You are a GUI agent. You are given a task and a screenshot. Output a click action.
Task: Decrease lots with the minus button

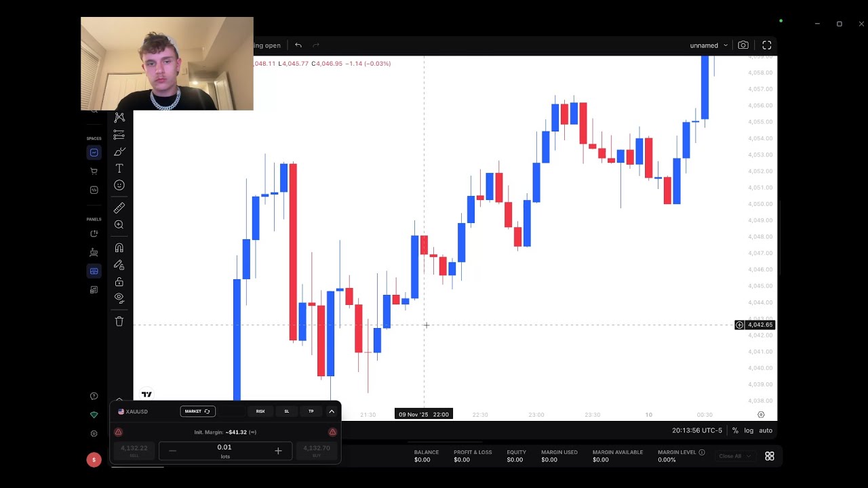(172, 451)
